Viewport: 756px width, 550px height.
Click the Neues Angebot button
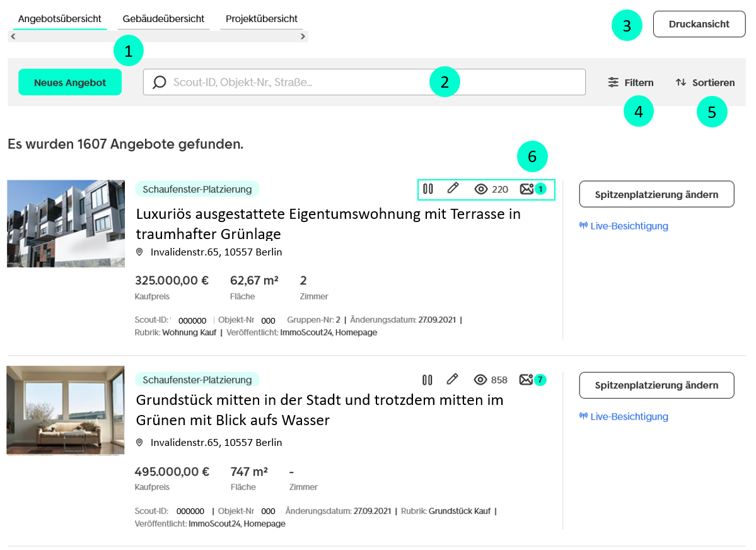70,82
